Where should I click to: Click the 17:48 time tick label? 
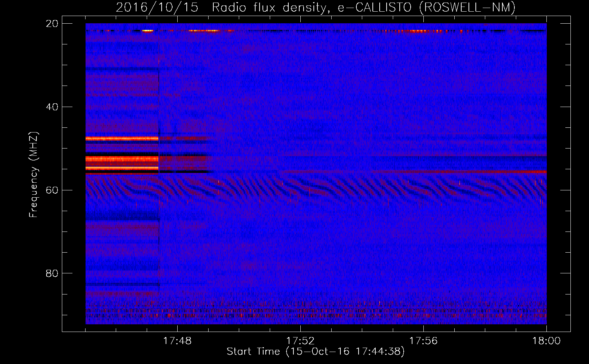pyautogui.click(x=177, y=341)
